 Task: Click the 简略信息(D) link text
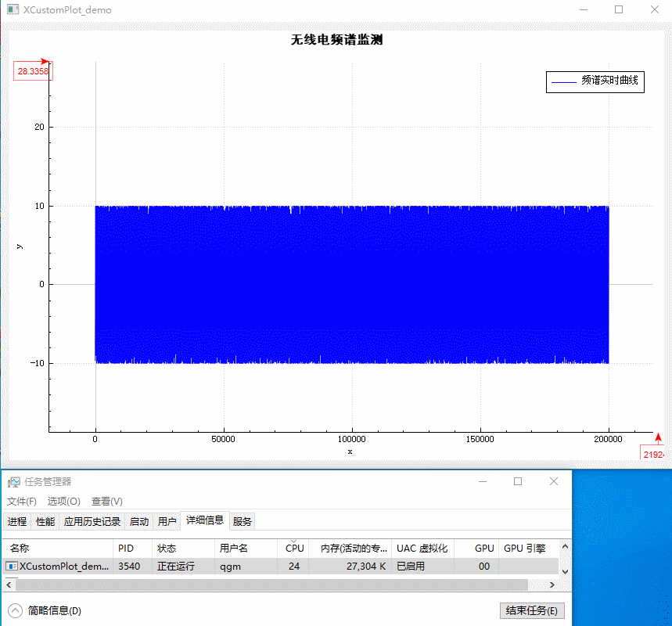tap(55, 610)
